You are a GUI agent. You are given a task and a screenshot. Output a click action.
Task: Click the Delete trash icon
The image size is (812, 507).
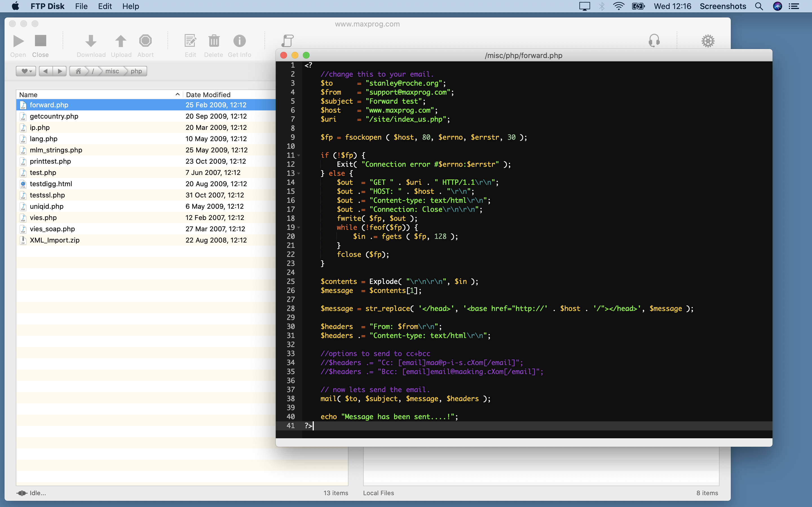click(214, 41)
